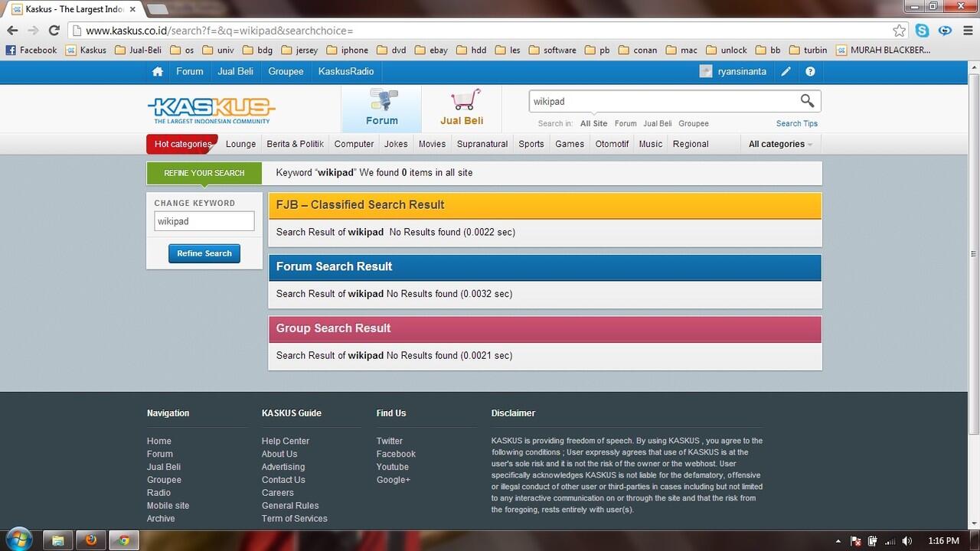Viewport: 980px width, 551px height.
Task: Open the Careers footer link
Action: click(278, 493)
